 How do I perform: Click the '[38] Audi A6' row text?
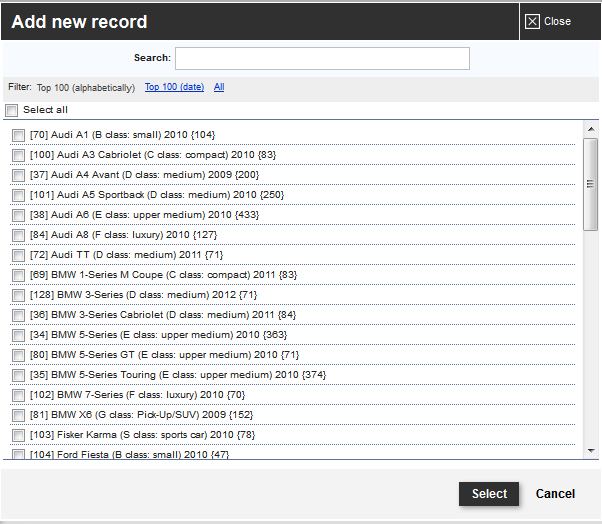(x=144, y=215)
